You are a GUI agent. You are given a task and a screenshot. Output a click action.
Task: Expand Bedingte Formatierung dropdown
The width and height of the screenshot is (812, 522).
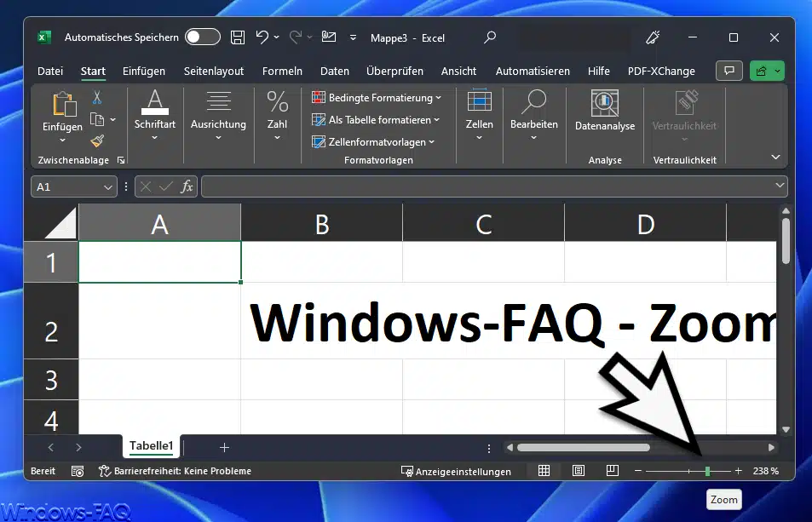439,97
